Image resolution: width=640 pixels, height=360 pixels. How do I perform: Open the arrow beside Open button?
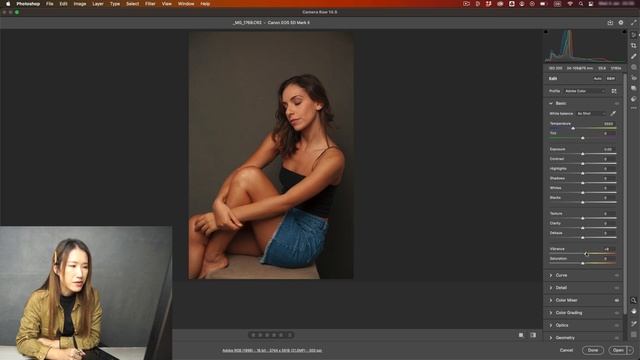point(631,350)
